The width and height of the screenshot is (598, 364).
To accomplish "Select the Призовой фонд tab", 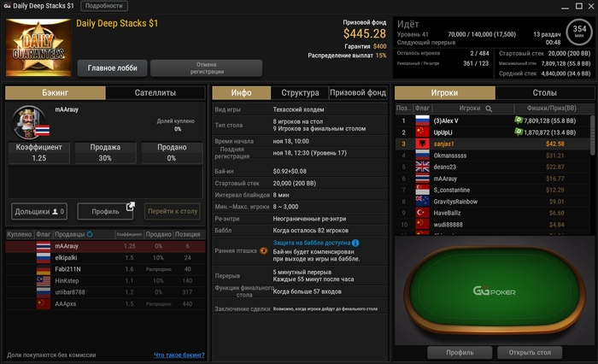I will (x=358, y=93).
